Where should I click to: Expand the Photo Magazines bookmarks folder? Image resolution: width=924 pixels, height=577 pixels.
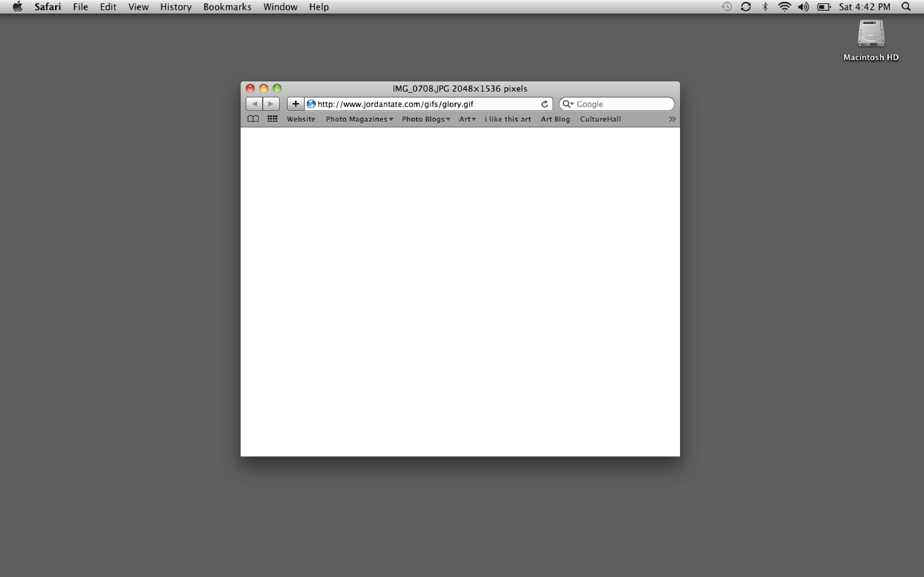359,119
